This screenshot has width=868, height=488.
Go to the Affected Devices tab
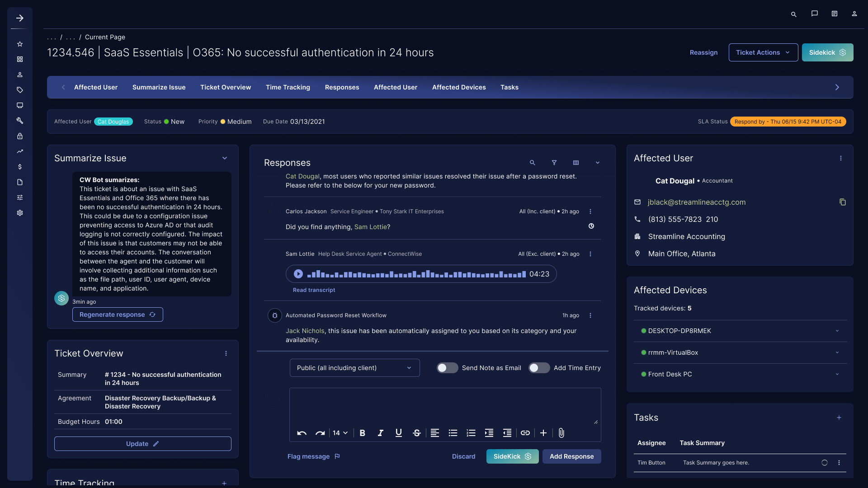point(458,87)
